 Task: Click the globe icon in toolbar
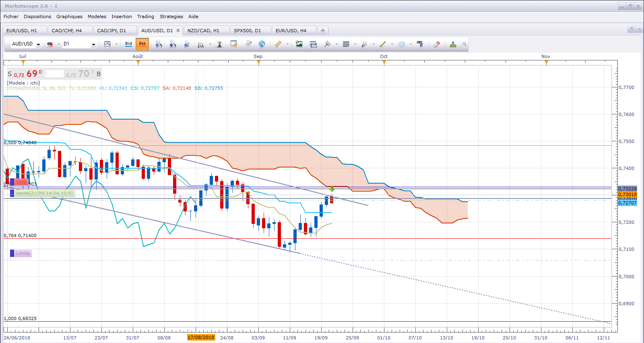tap(262, 44)
